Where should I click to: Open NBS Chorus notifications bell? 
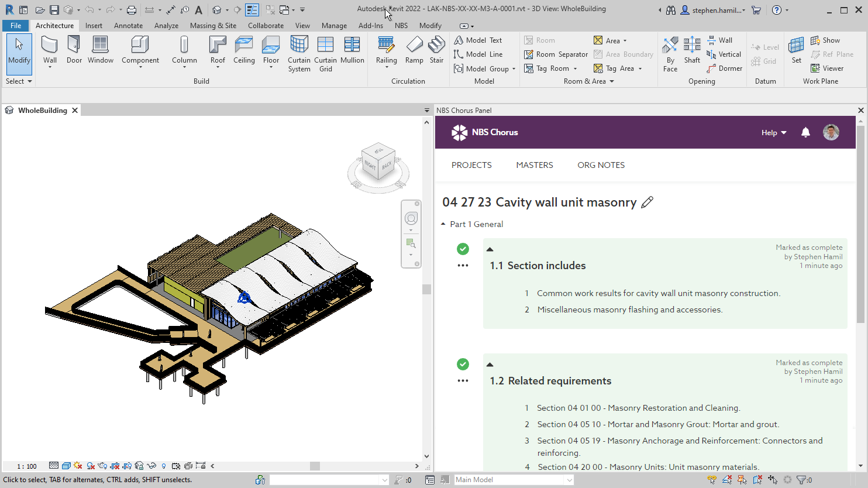pos(805,132)
